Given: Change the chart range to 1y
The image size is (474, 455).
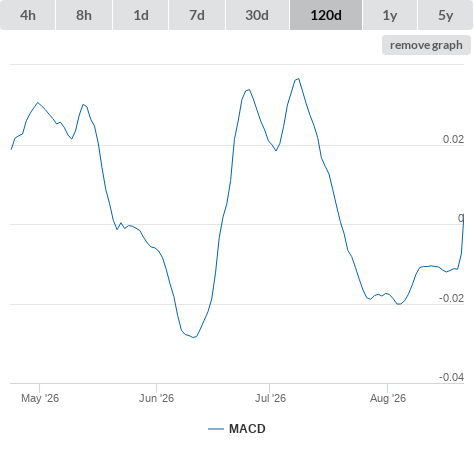Looking at the screenshot, I should [390, 15].
